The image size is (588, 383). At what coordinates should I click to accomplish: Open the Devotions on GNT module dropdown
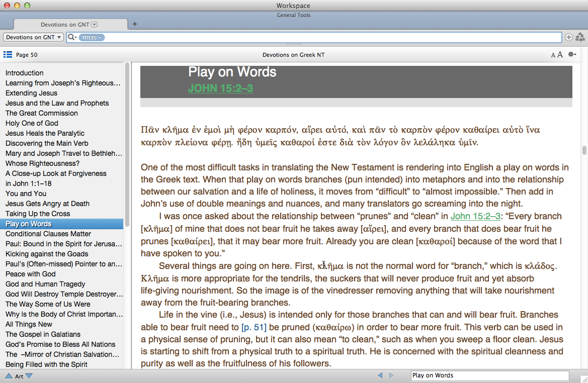33,37
